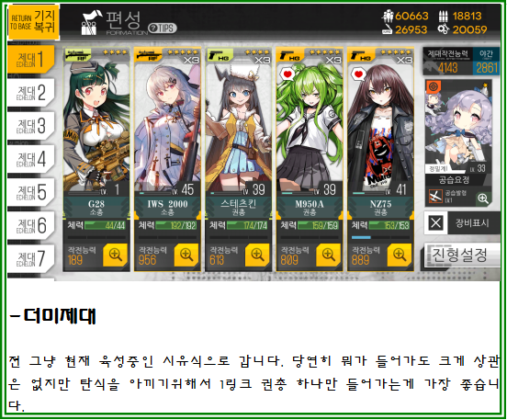Viewport: 507px width, 420px height.
Task: Select the fairy portrait thumbnail
Action: pyautogui.click(x=458, y=126)
